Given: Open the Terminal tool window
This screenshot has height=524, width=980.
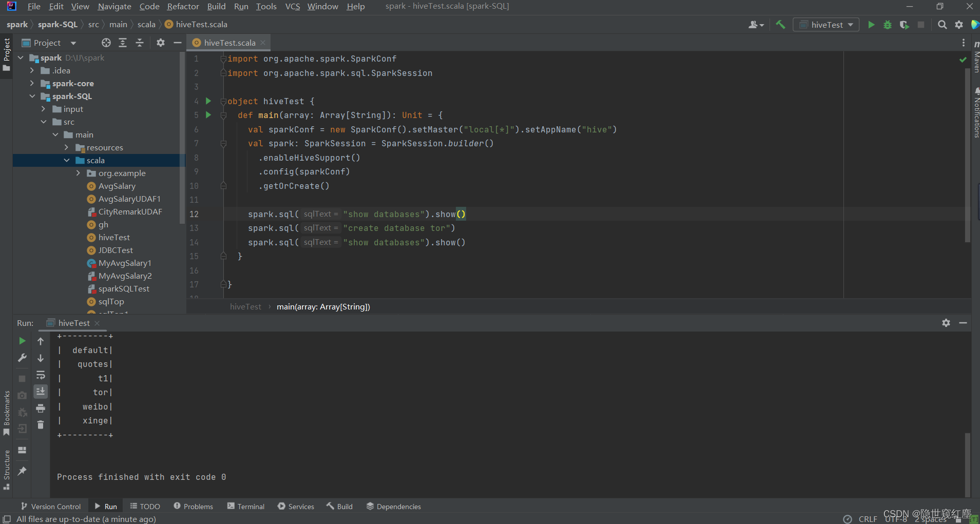Looking at the screenshot, I should (x=246, y=507).
